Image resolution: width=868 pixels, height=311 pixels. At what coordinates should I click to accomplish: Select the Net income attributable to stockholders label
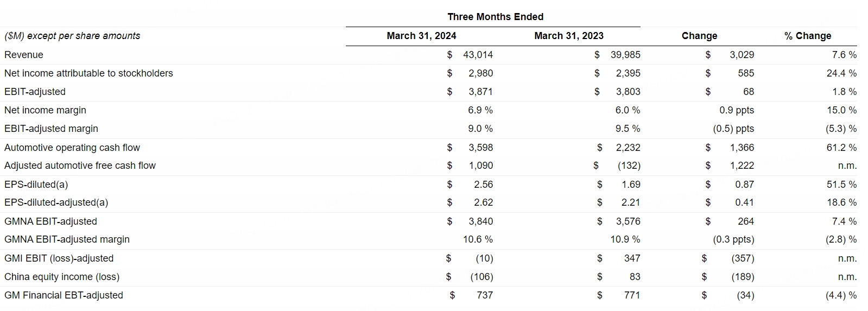(x=88, y=73)
